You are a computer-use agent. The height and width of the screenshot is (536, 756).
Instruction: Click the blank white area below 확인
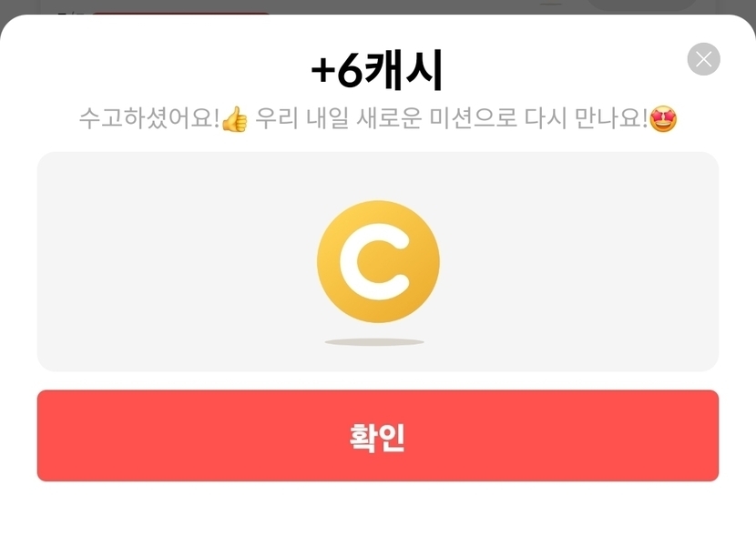378,509
